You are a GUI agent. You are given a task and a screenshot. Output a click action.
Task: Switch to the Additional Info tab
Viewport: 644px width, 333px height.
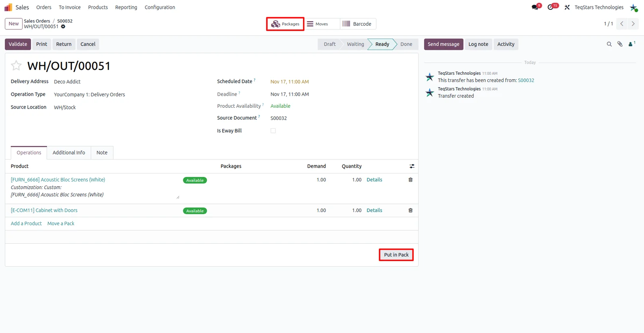click(x=69, y=153)
